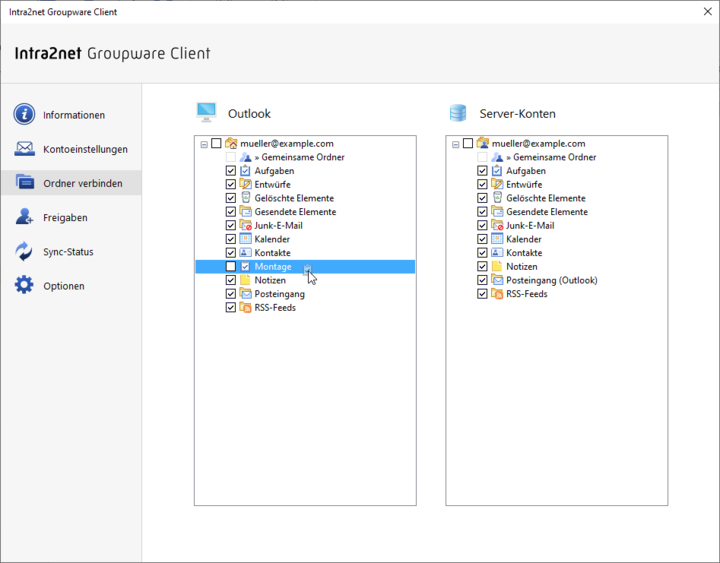Open the Informationen section
This screenshot has width=720, height=563.
tap(71, 114)
